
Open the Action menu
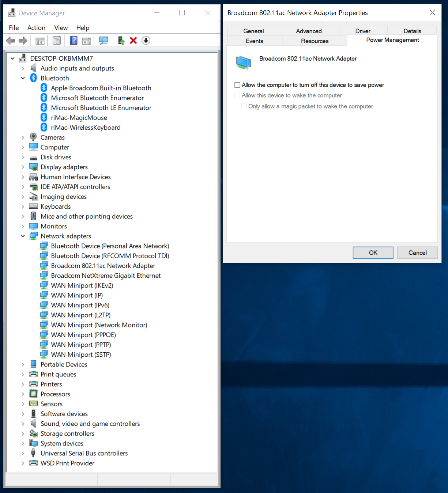click(x=36, y=28)
